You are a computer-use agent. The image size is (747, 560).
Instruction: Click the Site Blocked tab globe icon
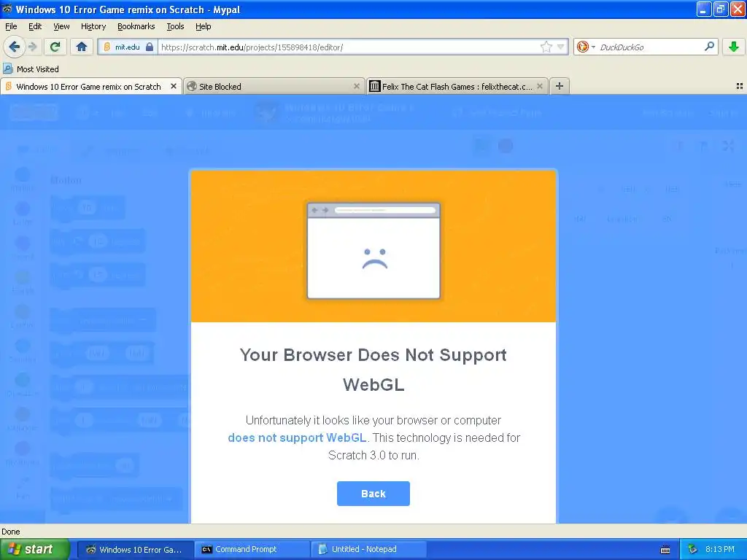pyautogui.click(x=192, y=86)
